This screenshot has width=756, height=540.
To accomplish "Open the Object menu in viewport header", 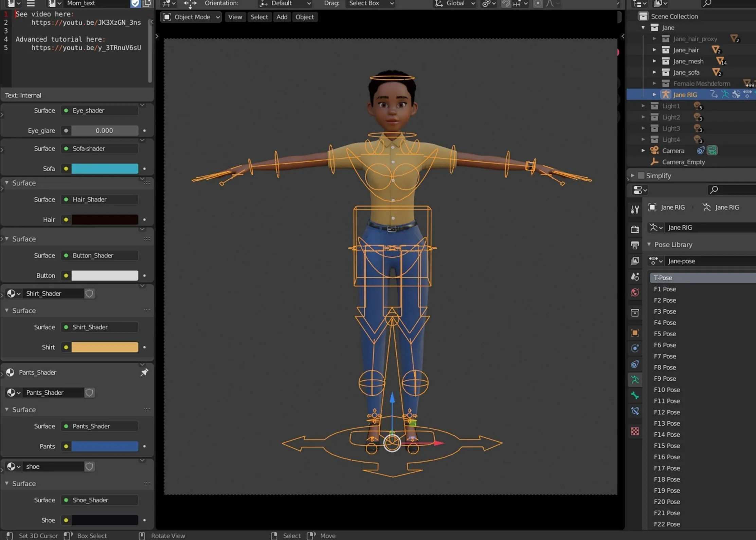I will (305, 17).
